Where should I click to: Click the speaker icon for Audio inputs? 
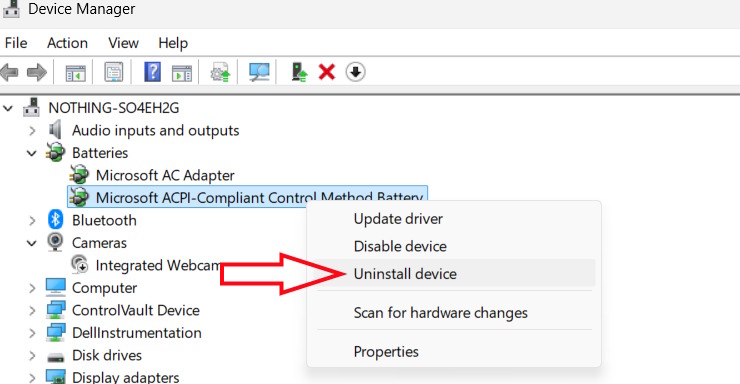pyautogui.click(x=55, y=130)
